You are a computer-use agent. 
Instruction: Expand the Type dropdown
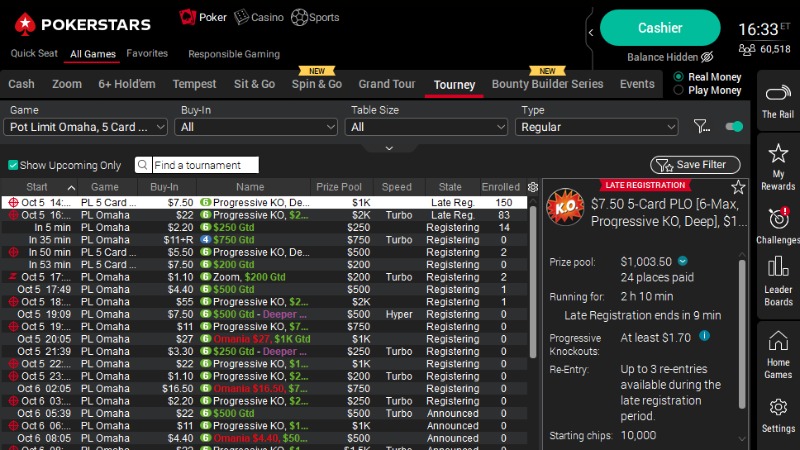(x=598, y=127)
